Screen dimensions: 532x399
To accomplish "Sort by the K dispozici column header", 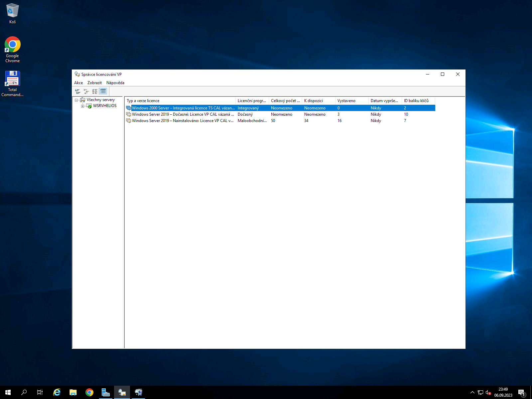I will (x=313, y=100).
